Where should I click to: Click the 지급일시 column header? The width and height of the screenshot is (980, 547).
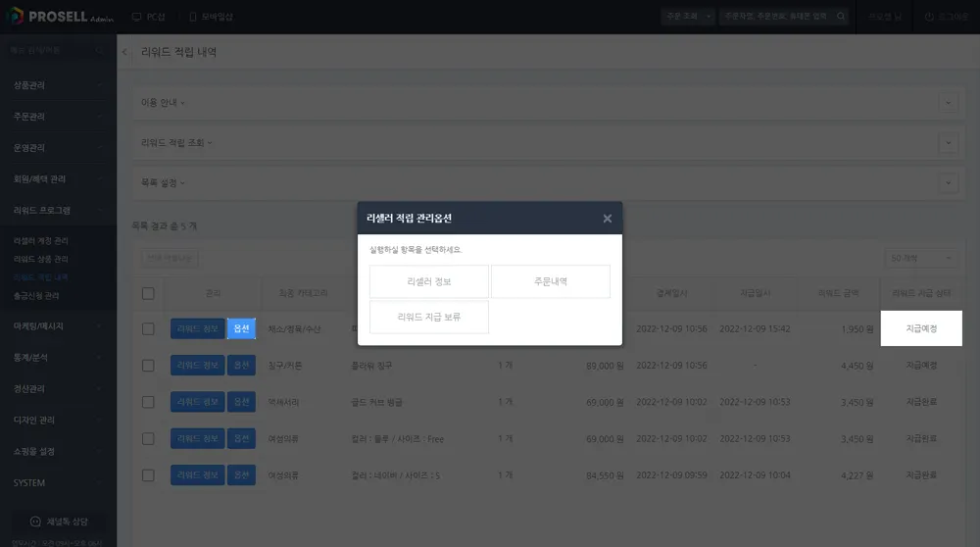[755, 293]
